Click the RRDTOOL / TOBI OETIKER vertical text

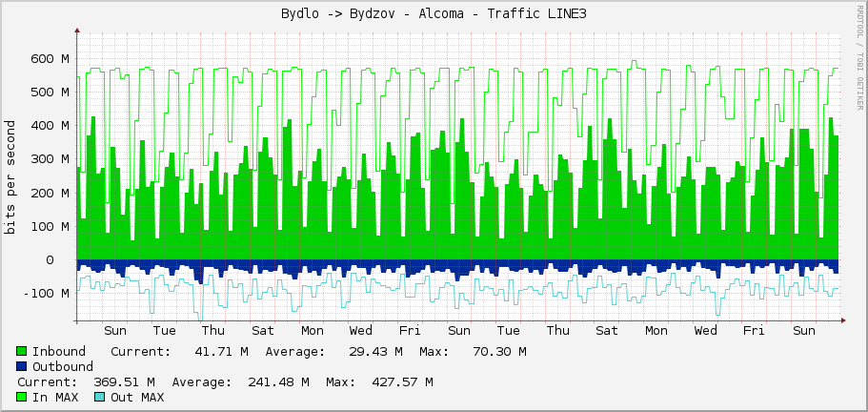[x=859, y=56]
